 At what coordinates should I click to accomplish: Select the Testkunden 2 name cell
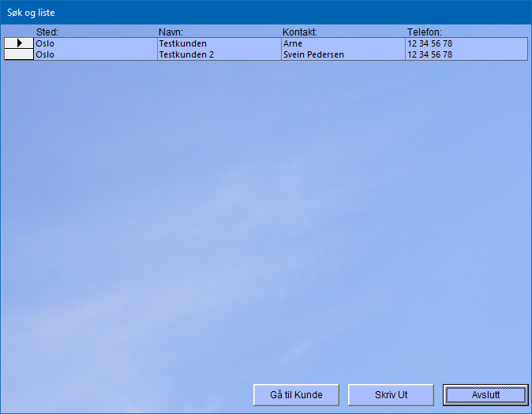[x=219, y=54]
